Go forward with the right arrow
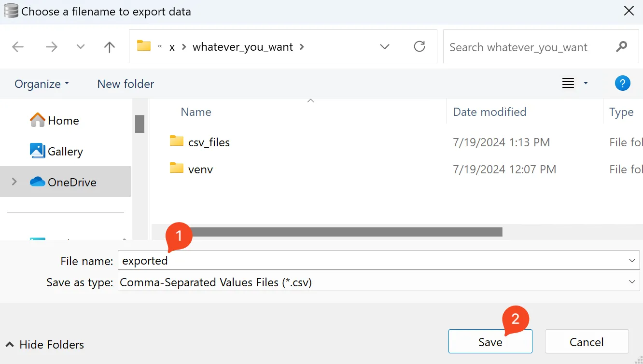This screenshot has height=364, width=643. point(51,47)
